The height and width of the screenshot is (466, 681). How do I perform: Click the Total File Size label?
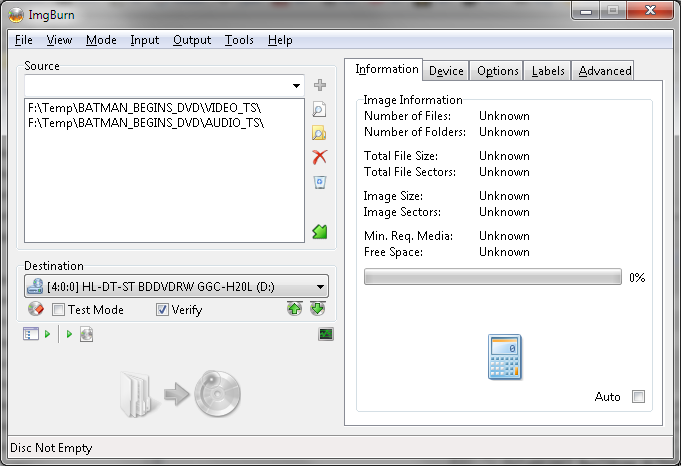pyautogui.click(x=401, y=156)
